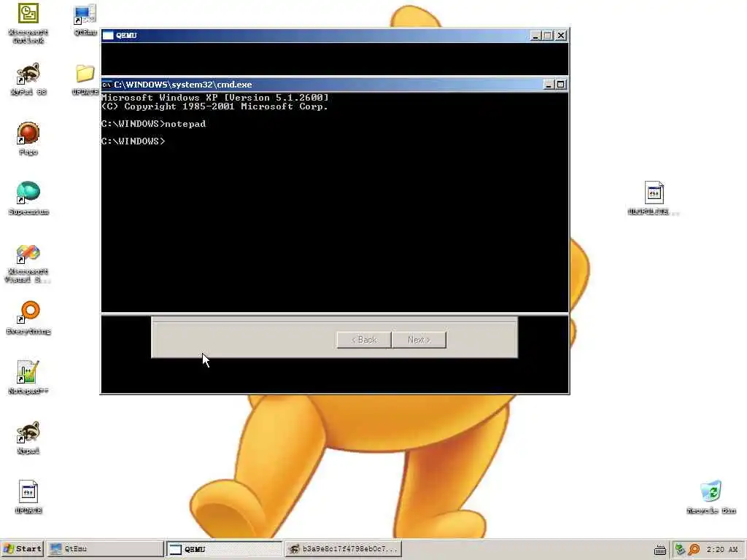This screenshot has width=747, height=560.
Task: Open the on-screen keyboard tray icon
Action: pyautogui.click(x=659, y=550)
